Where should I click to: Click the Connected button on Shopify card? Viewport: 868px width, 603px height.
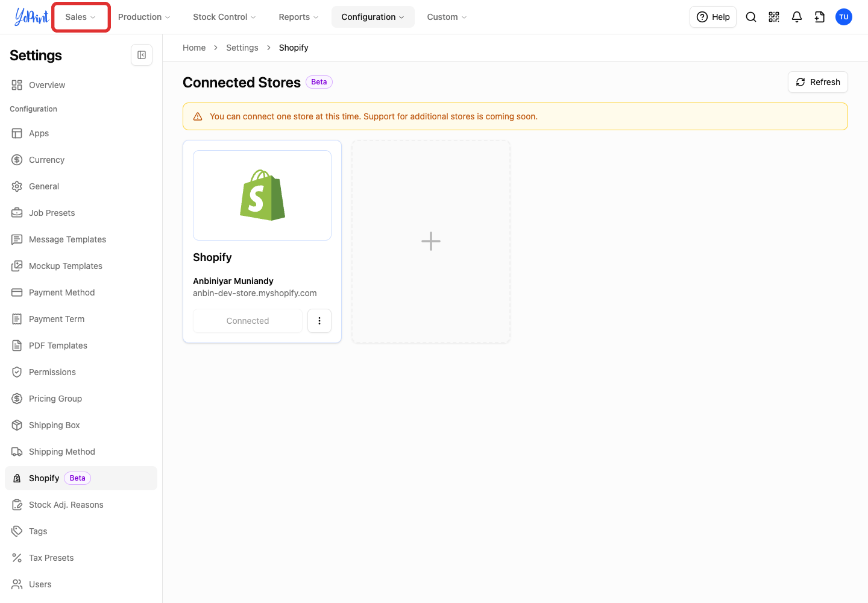pyautogui.click(x=248, y=321)
